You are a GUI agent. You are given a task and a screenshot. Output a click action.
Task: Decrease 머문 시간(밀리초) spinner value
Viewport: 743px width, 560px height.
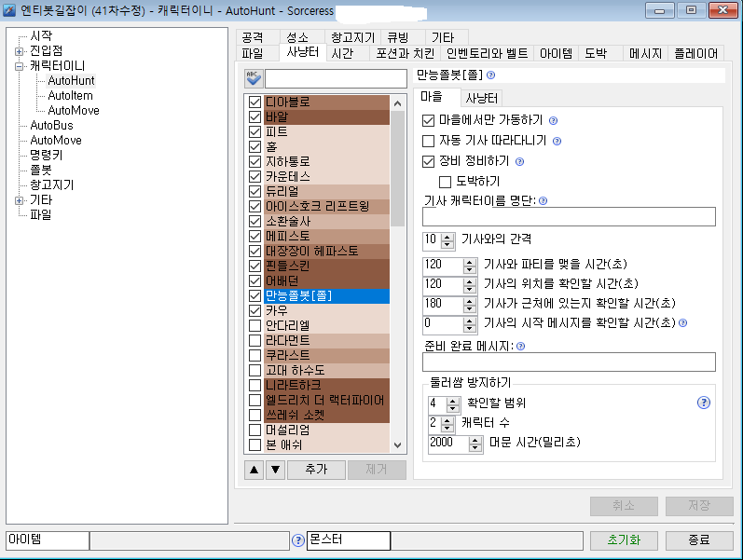tap(475, 447)
